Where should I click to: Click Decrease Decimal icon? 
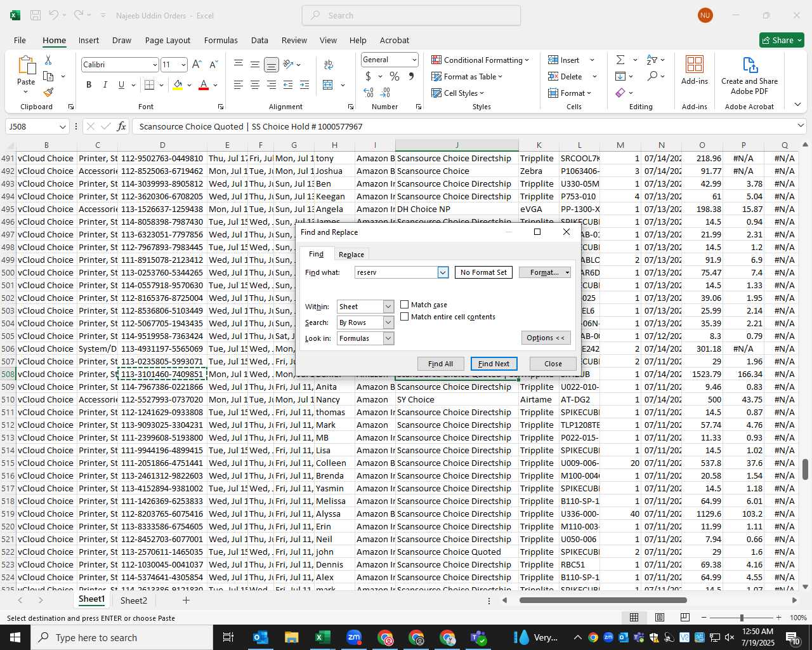[x=386, y=93]
